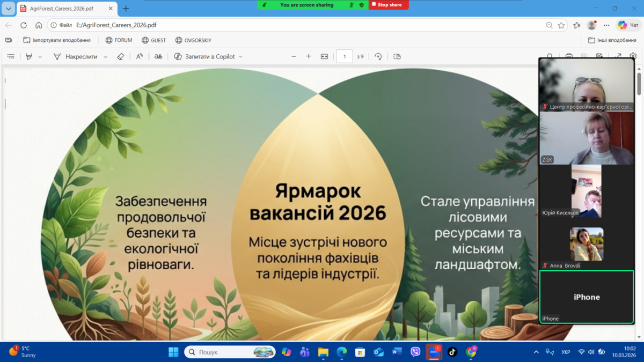The image size is (644, 362).
Task: Click the Read aloud icon
Action: click(140, 56)
